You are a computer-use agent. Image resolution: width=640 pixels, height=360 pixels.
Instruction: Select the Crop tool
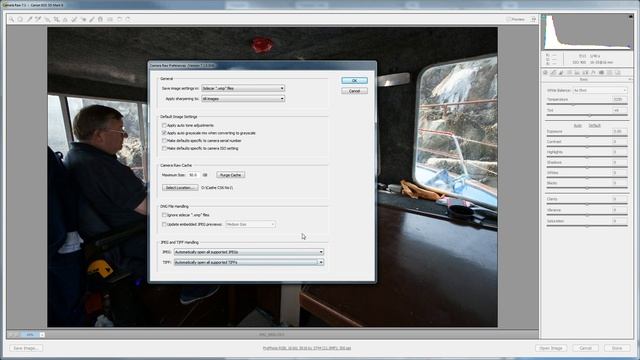coord(56,19)
